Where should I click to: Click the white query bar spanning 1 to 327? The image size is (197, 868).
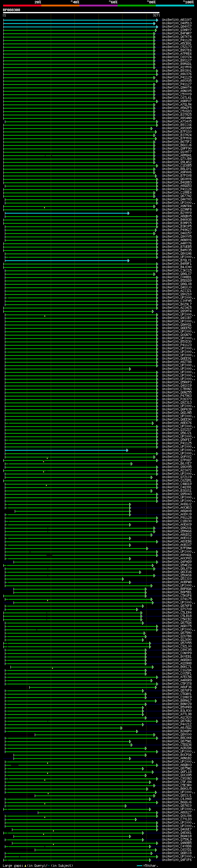coord(81,13)
